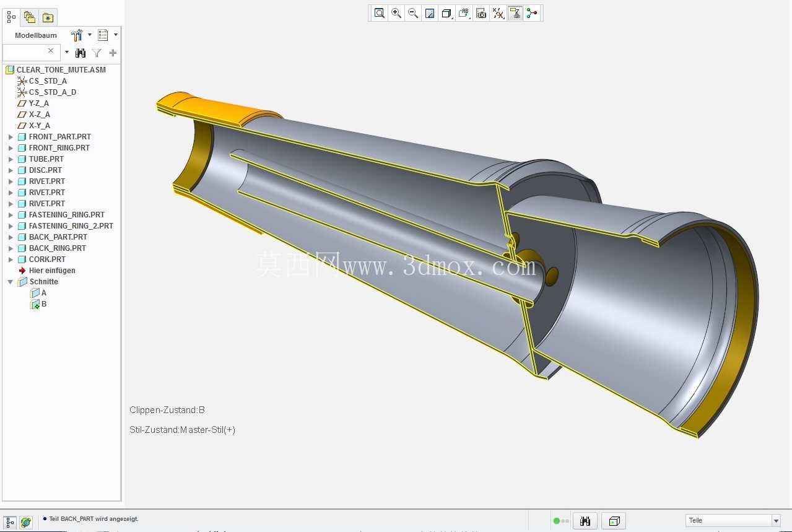Expand the FRONT_RING.PRT node

point(11,148)
